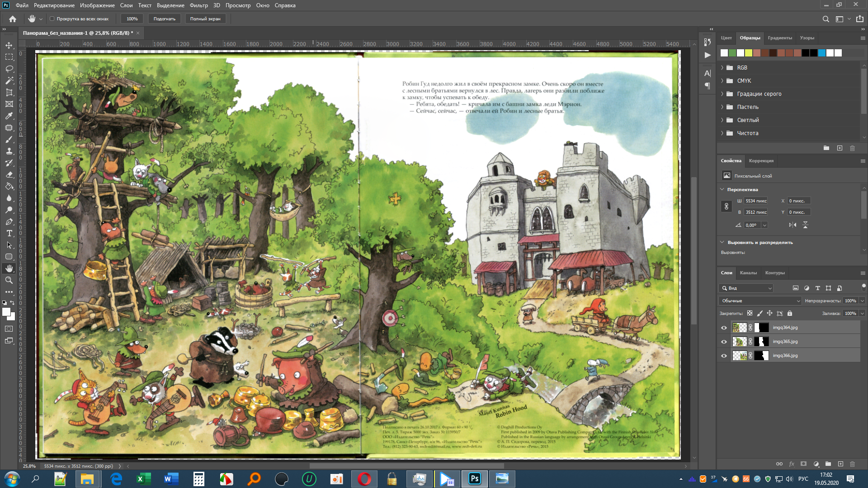Select the Path Selection tool
Image resolution: width=868 pixels, height=488 pixels.
click(9, 245)
